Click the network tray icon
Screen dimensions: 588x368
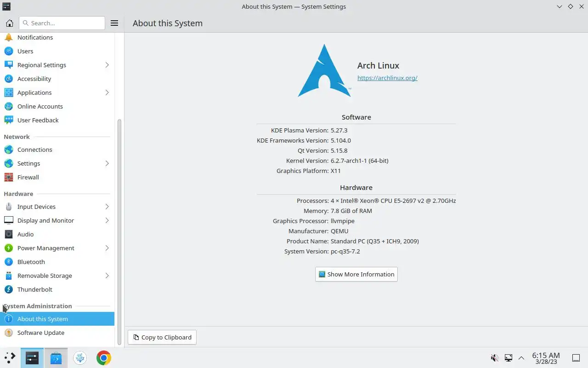tap(509, 358)
